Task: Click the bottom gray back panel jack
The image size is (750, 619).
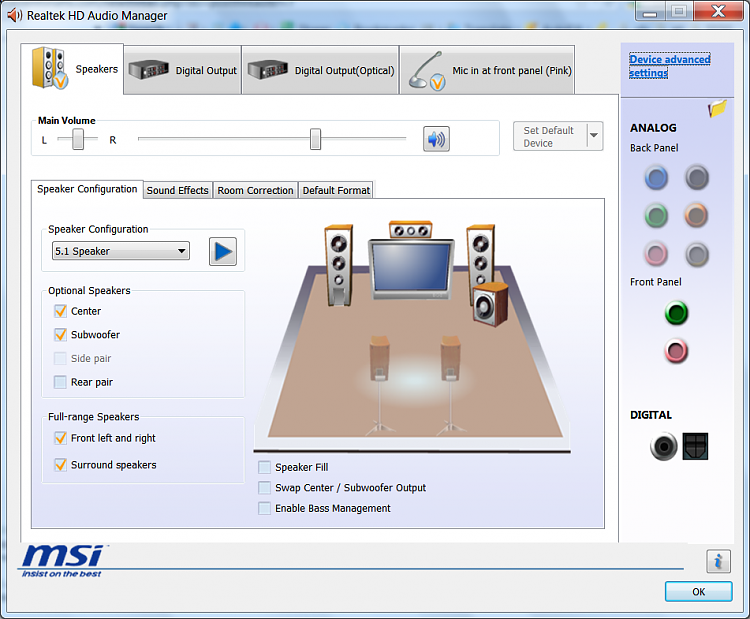Action: pyautogui.click(x=697, y=254)
